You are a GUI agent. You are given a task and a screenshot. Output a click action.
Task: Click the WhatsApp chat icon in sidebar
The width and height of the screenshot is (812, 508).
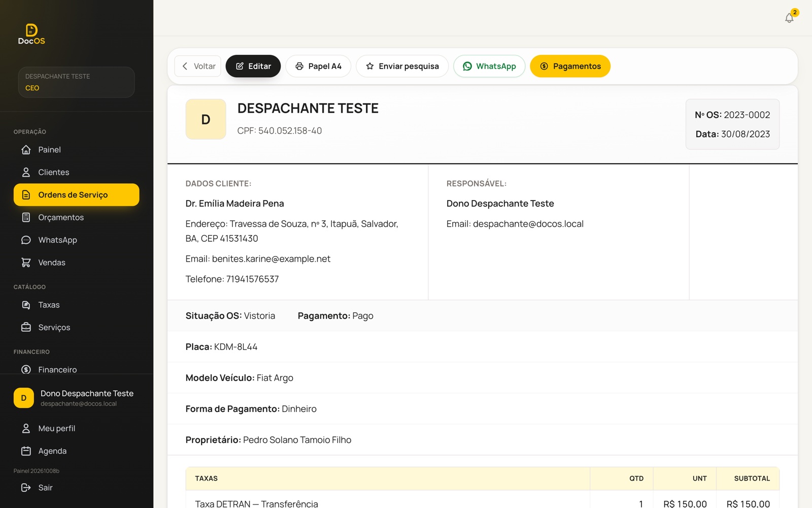coord(26,240)
